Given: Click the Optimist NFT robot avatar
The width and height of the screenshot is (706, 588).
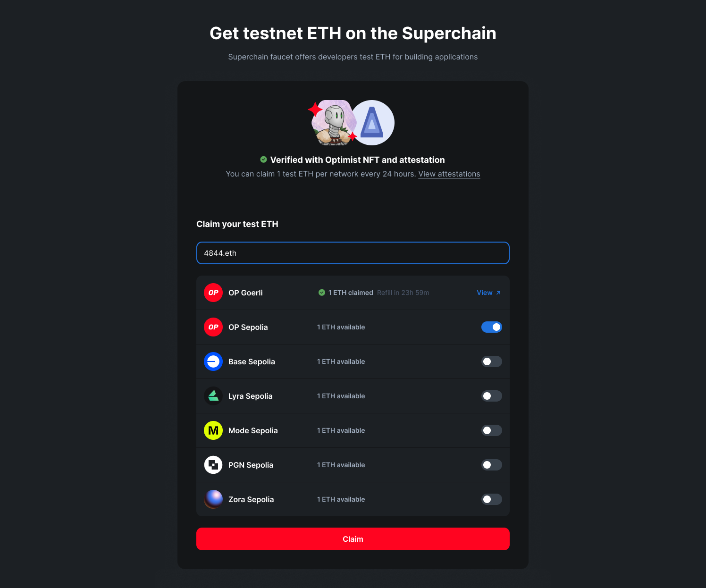Looking at the screenshot, I should click(333, 123).
